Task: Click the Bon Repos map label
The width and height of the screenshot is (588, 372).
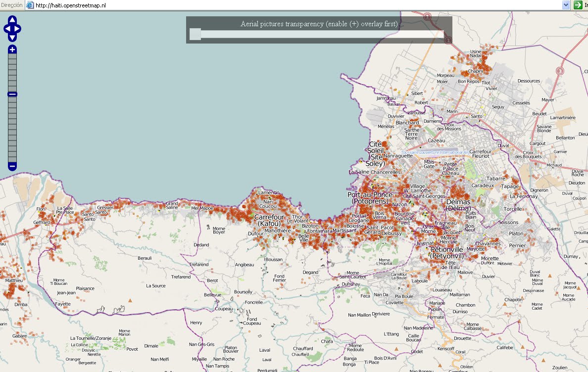Action: [x=468, y=81]
